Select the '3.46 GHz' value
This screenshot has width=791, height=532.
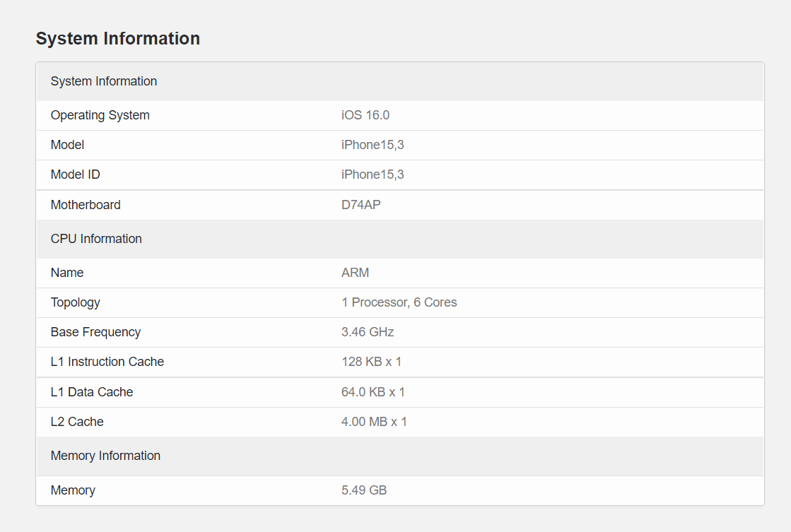[368, 332]
